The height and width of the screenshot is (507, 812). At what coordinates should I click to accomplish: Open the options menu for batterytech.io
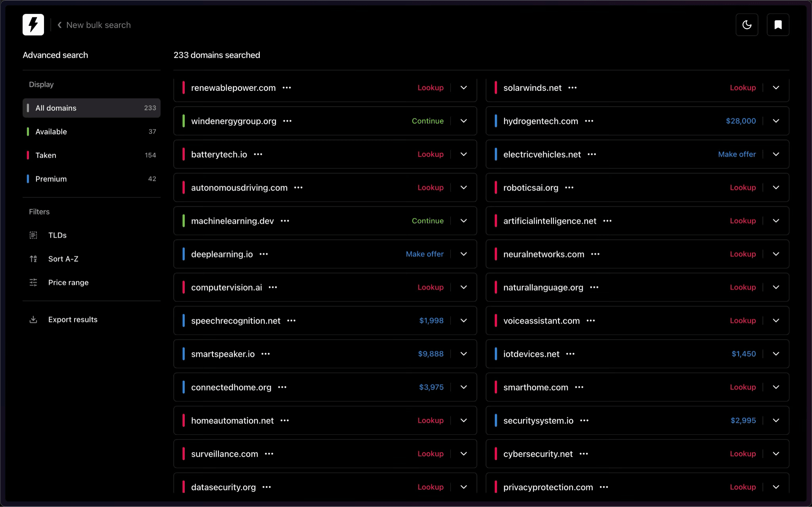258,154
